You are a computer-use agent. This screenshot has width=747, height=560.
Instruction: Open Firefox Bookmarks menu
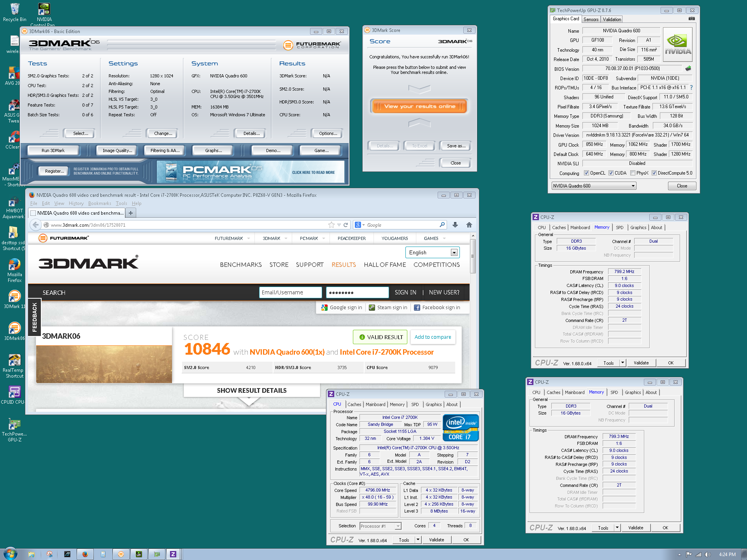(100, 203)
